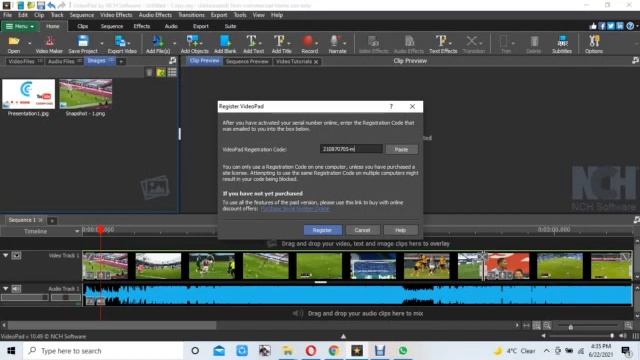This screenshot has width=640, height=360.
Task: Show hidden system tray icons chevron
Action: [x=546, y=351]
